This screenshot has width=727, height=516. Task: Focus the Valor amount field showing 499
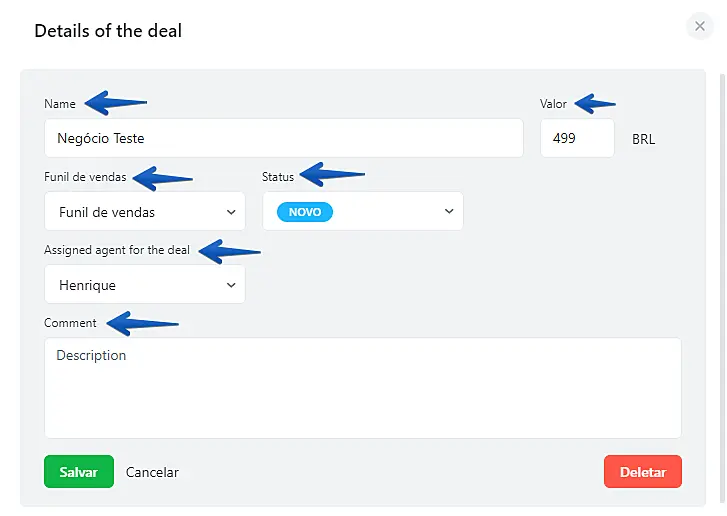click(x=576, y=138)
